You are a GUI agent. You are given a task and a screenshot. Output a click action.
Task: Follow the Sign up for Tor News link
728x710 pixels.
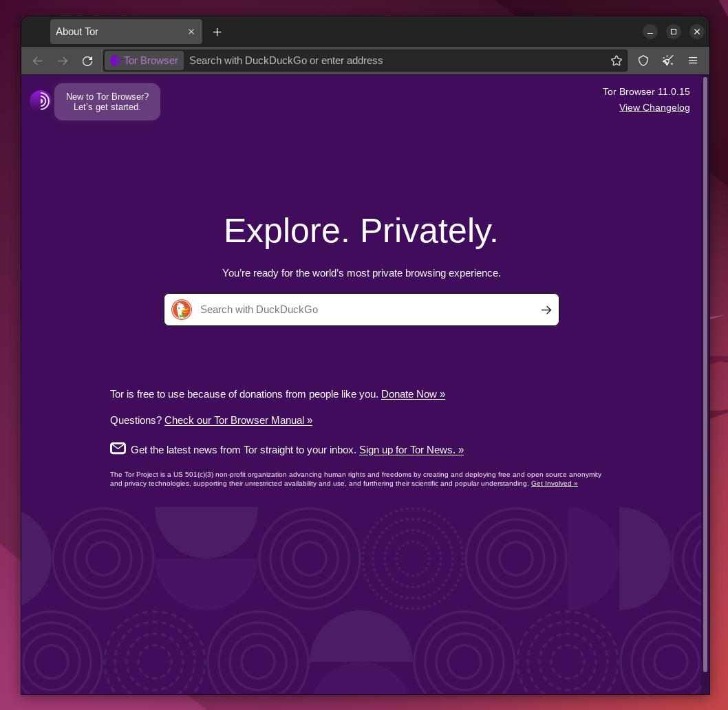411,450
